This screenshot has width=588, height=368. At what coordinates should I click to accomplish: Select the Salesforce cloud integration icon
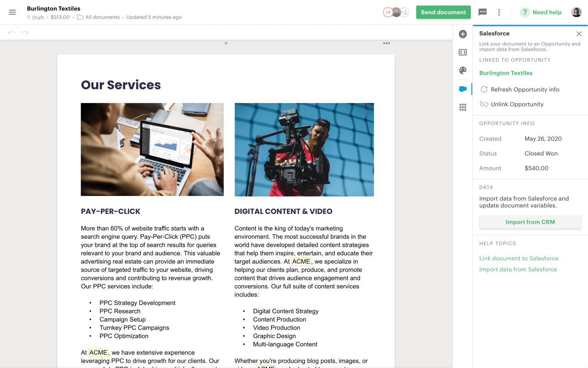(x=463, y=89)
